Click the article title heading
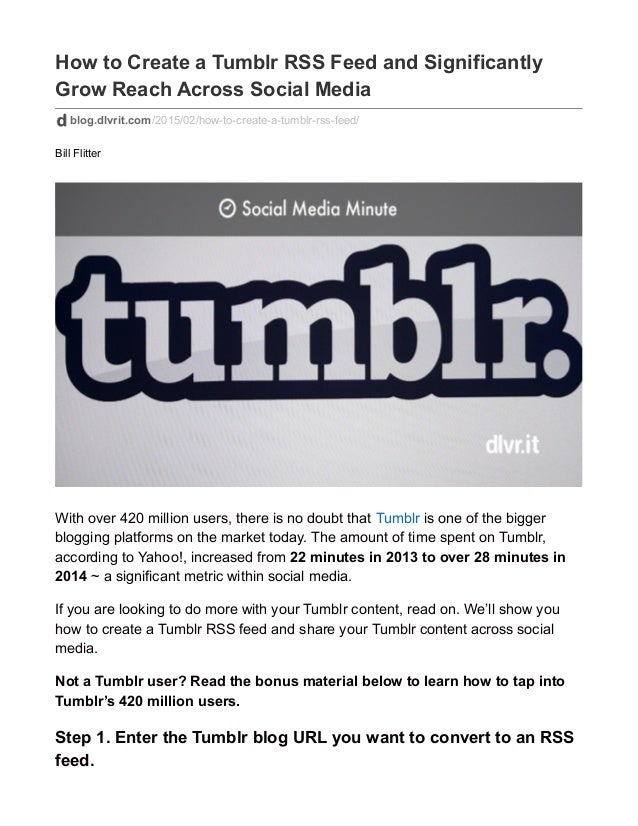This screenshot has height=826, width=638. [x=299, y=75]
